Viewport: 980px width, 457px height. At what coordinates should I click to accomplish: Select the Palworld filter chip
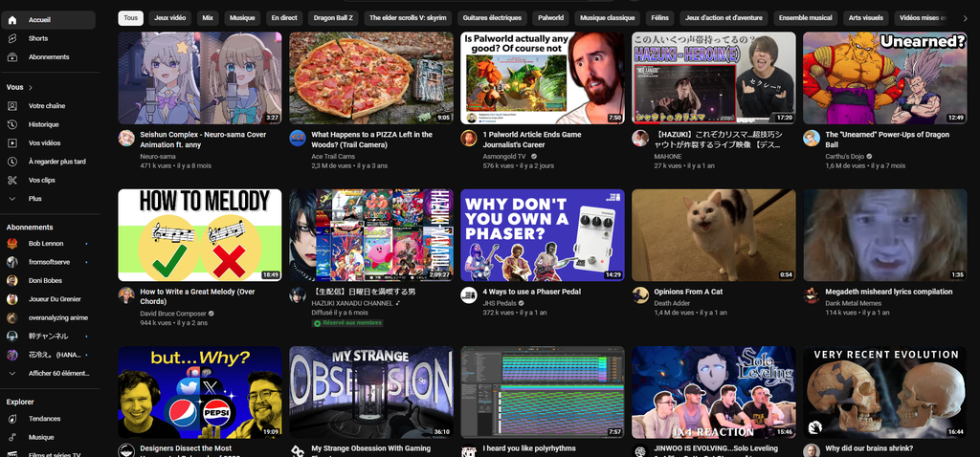(550, 18)
